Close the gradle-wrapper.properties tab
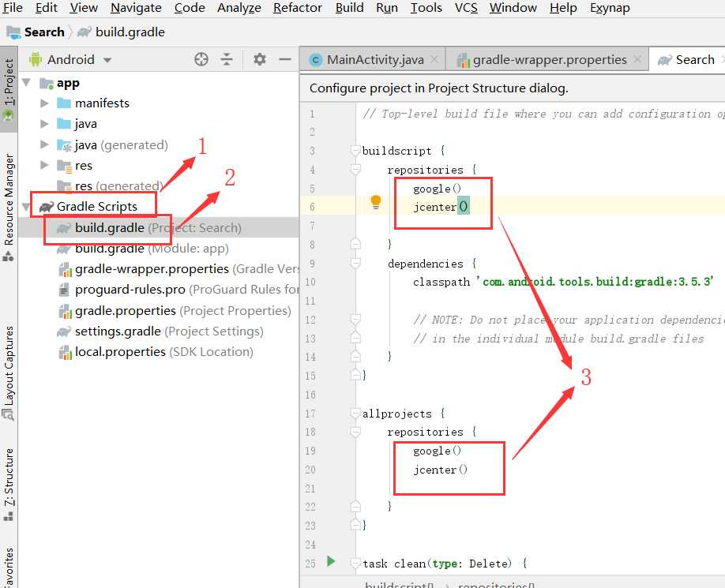 637,59
